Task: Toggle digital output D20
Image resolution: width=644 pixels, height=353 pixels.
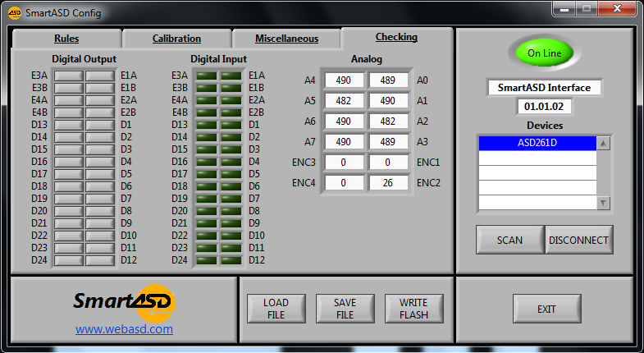Action: (x=69, y=211)
